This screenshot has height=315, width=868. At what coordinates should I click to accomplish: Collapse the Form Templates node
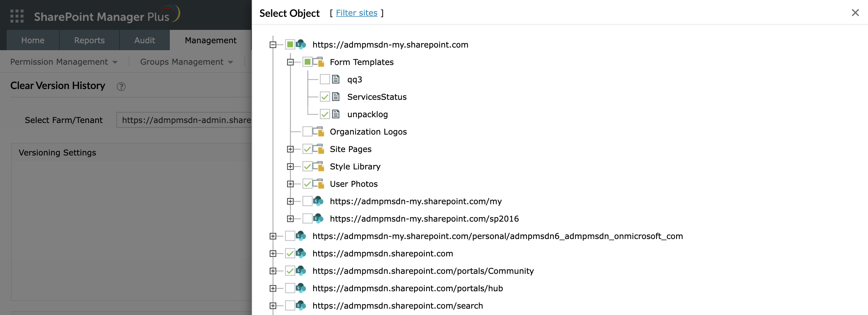290,62
